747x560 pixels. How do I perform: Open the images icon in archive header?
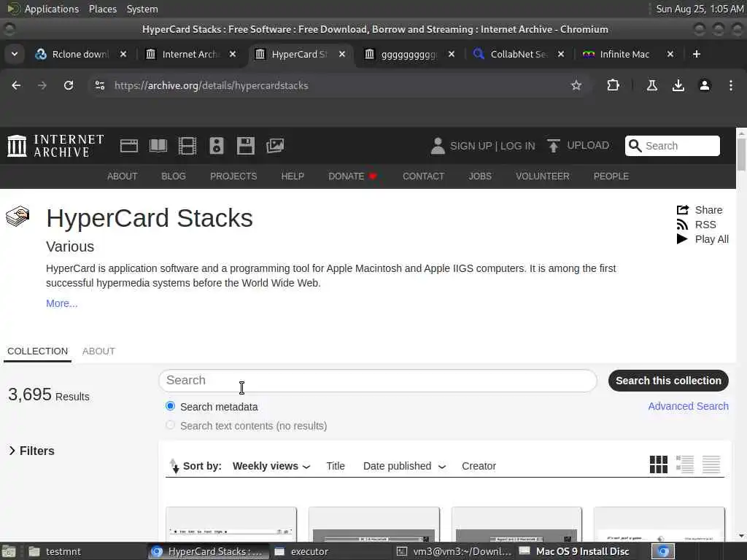pos(275,146)
